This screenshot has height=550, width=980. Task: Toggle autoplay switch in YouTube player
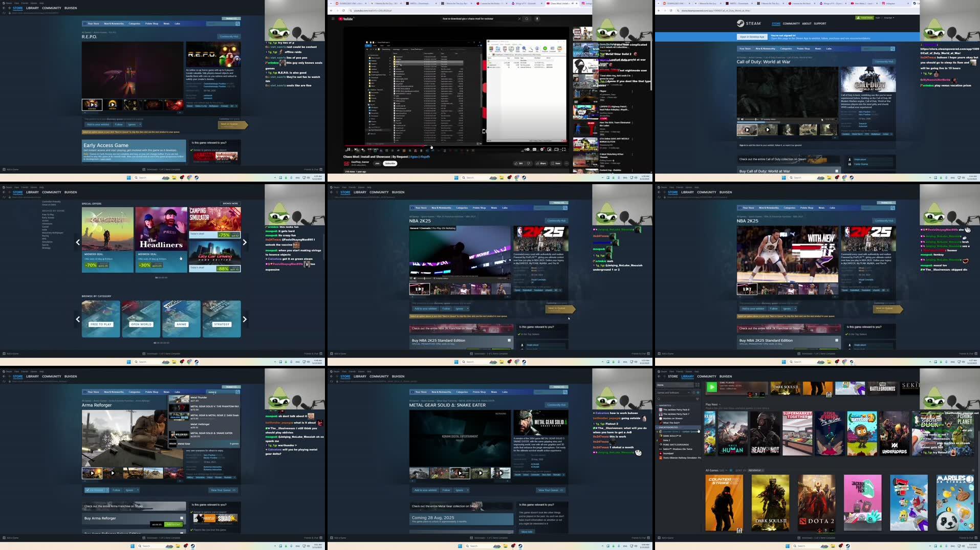[x=527, y=149]
